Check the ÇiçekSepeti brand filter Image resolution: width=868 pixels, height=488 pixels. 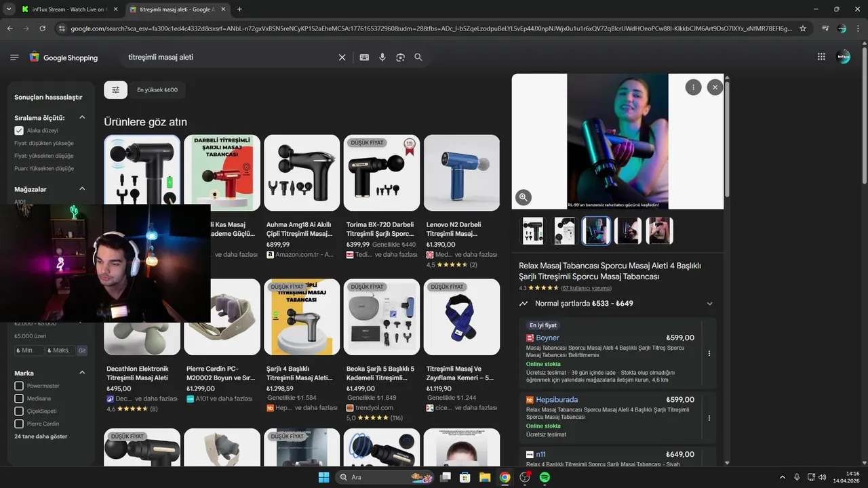coord(19,411)
